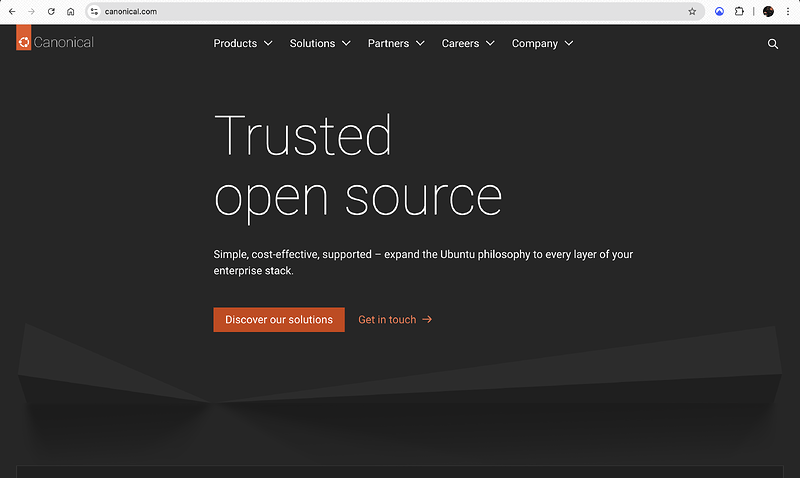Expand the Partners chevron

[x=420, y=43]
